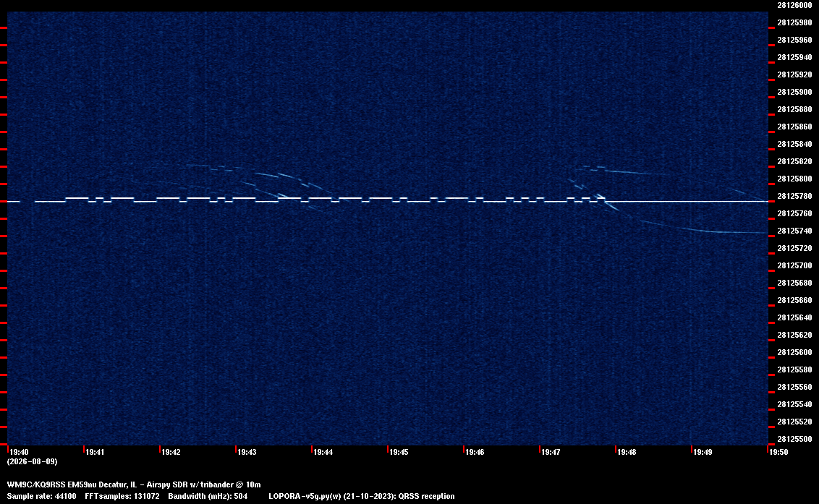The image size is (819, 504).
Task: Select the 19:48 time label
Action: point(627,452)
